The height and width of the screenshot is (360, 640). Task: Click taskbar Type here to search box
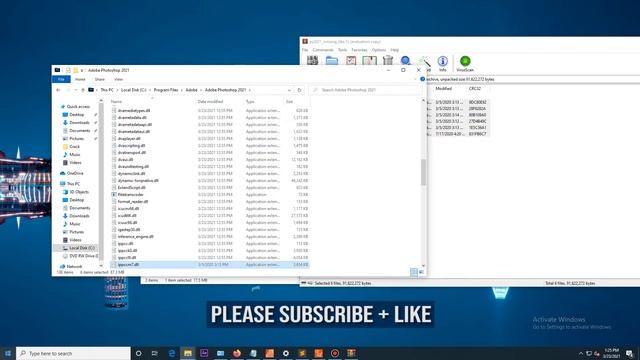[73, 353]
